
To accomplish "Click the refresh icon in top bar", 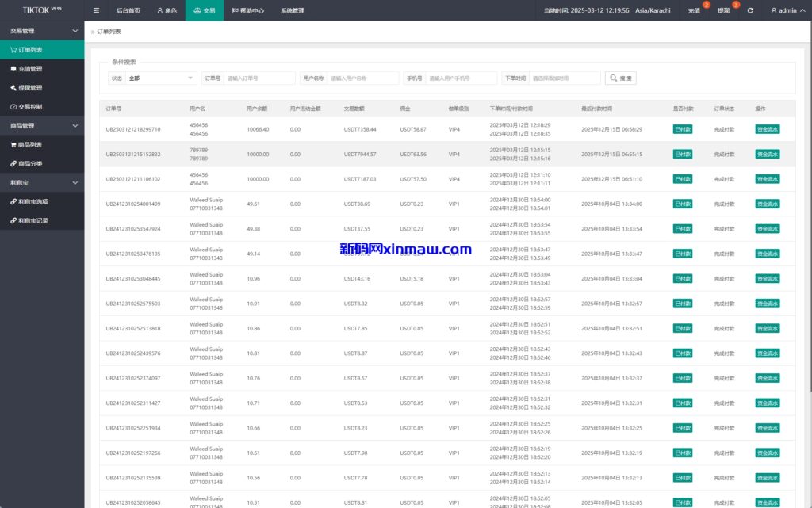I will coord(750,10).
